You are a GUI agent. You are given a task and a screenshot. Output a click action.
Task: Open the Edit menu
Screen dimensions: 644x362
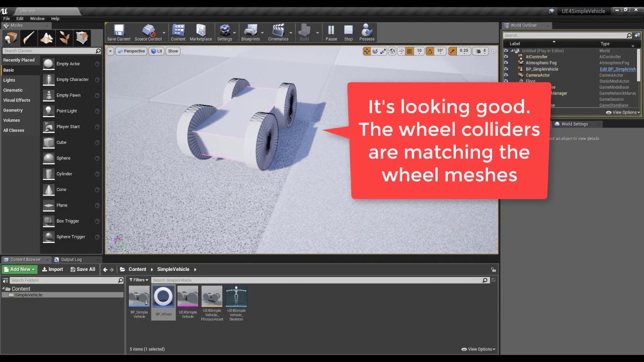(x=20, y=19)
